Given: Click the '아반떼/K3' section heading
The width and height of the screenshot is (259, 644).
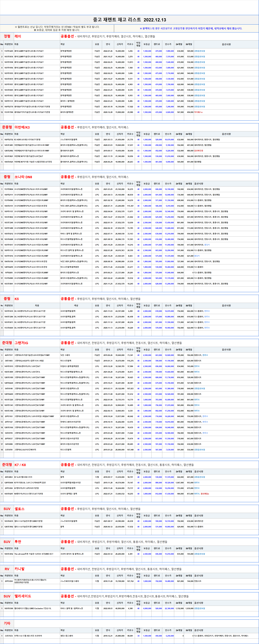Looking at the screenshot, I should coord(22,127).
